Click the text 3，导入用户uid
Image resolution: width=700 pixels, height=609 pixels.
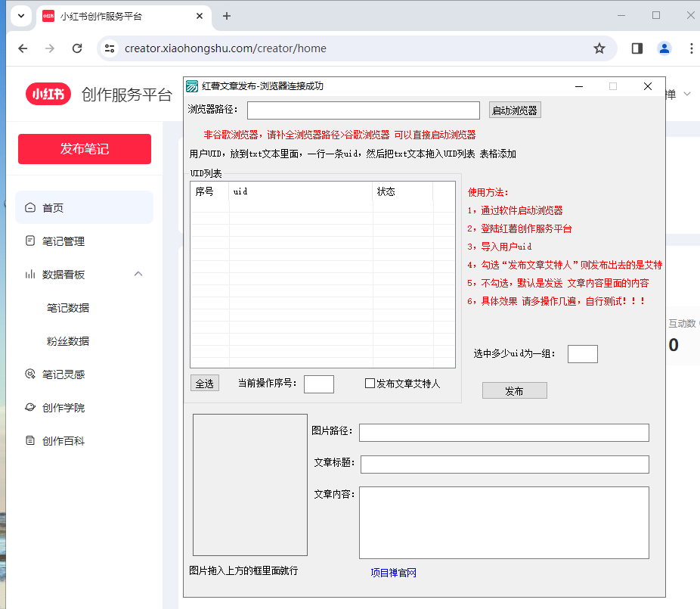point(500,247)
